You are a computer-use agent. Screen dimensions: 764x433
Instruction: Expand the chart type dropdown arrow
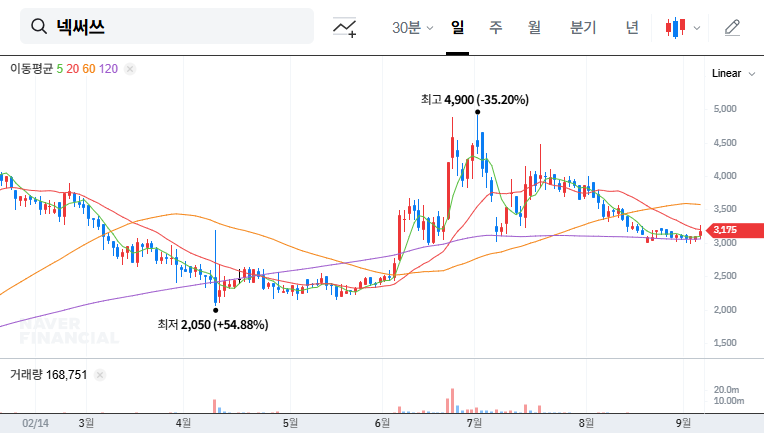[697, 28]
